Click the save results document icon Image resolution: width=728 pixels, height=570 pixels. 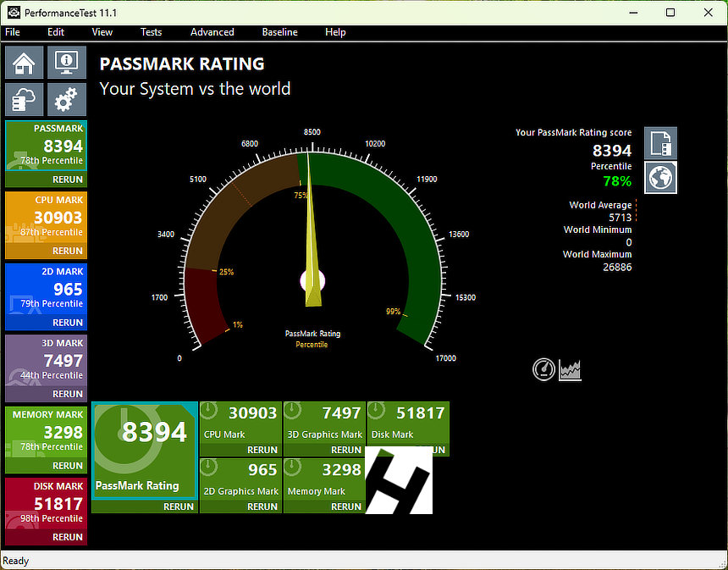tap(660, 143)
